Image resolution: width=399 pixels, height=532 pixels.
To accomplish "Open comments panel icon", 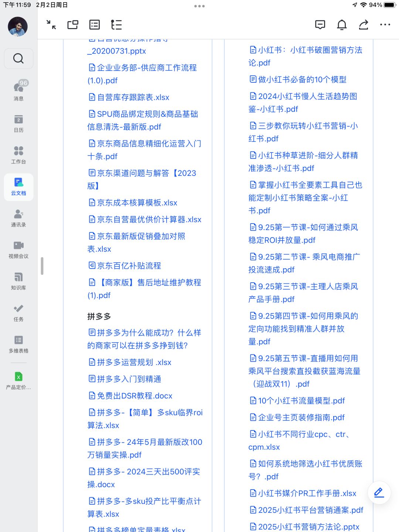I will [x=320, y=25].
